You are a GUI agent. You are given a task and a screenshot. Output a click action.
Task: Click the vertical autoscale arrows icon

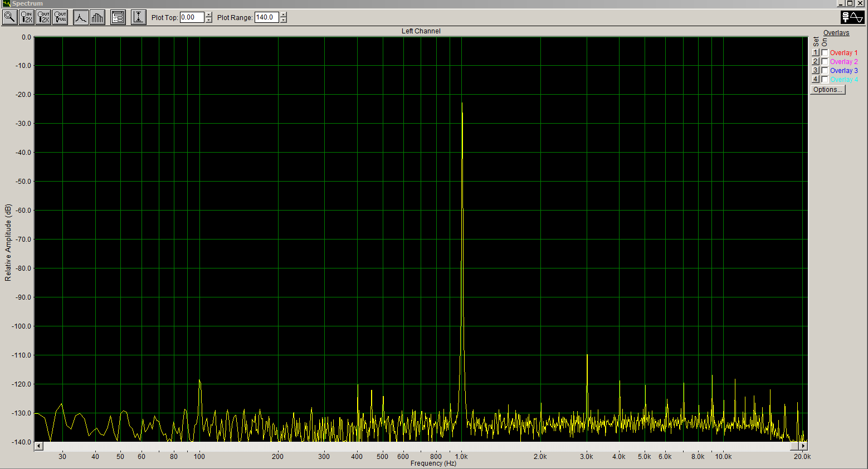pos(139,17)
